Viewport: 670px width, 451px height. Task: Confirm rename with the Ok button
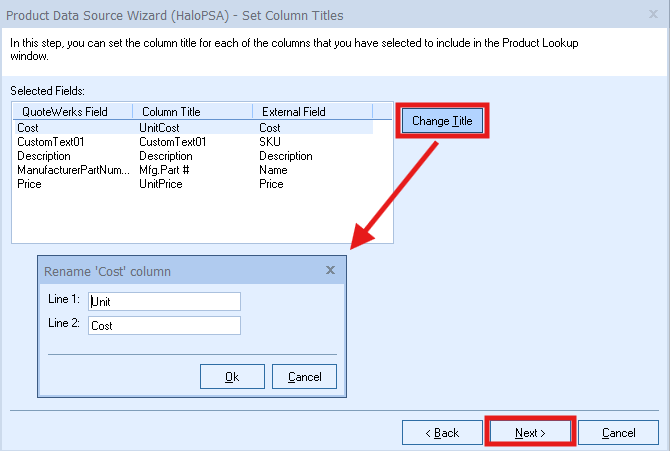[232, 377]
